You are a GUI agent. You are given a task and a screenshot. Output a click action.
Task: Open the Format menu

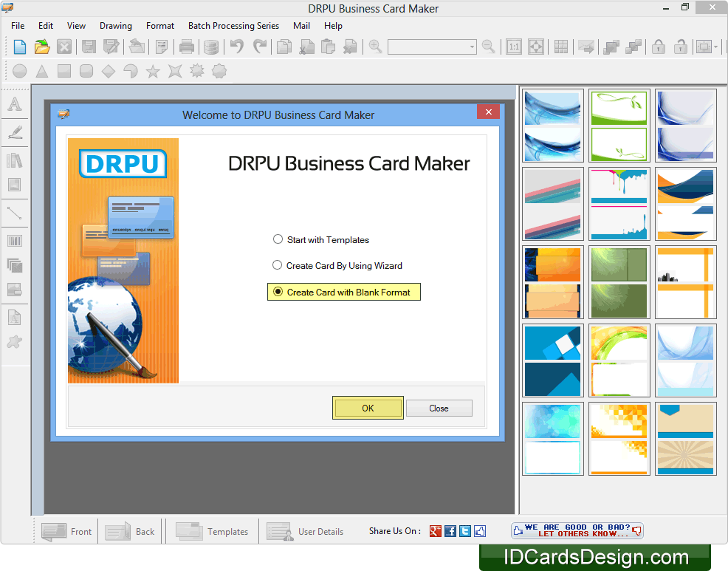[x=160, y=26]
